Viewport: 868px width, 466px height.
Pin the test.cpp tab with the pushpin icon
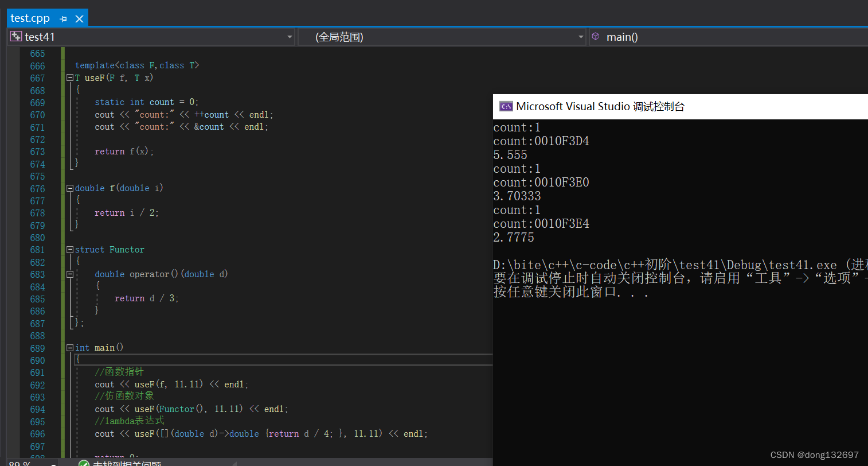point(64,19)
